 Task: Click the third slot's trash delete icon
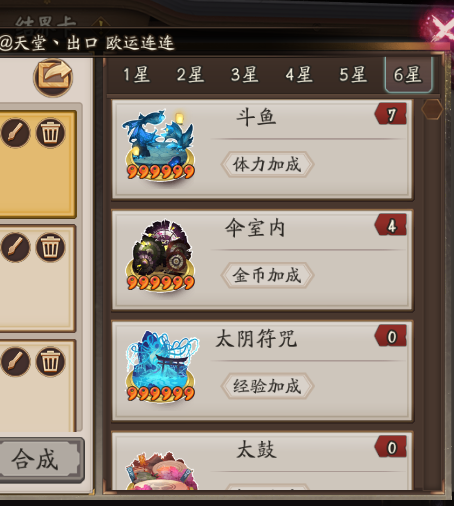[x=50, y=361]
